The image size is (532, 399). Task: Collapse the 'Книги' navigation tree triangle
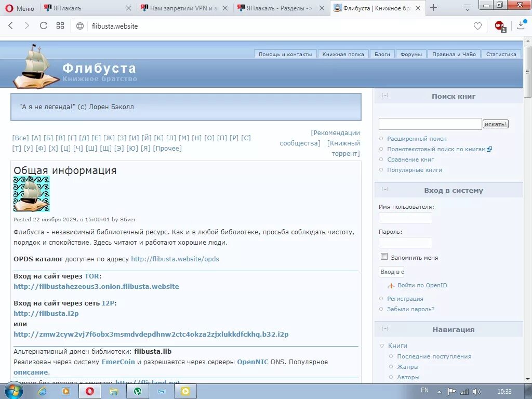pyautogui.click(x=382, y=346)
